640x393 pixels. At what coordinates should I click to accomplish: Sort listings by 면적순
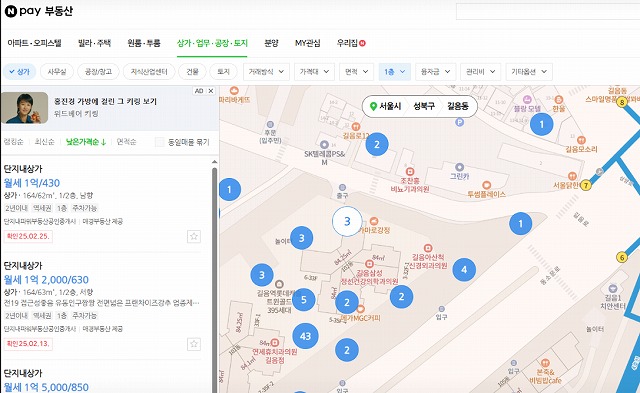point(126,142)
